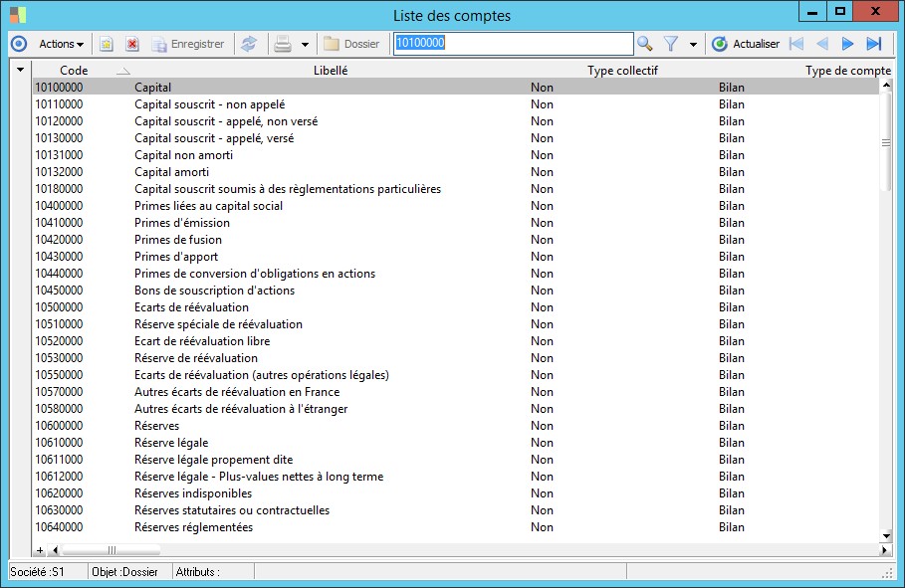Go to previous record arrow
The width and height of the screenshot is (905, 588).
click(x=822, y=44)
